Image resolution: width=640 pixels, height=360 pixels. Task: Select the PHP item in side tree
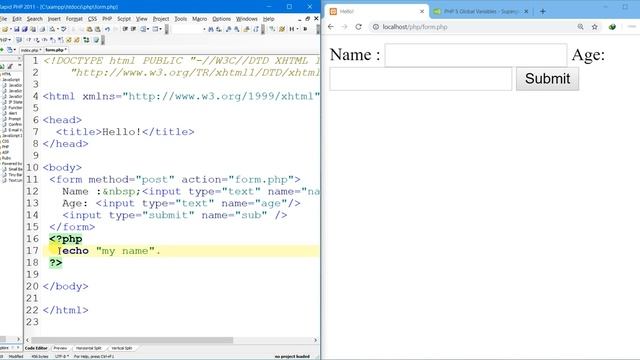coord(5,147)
